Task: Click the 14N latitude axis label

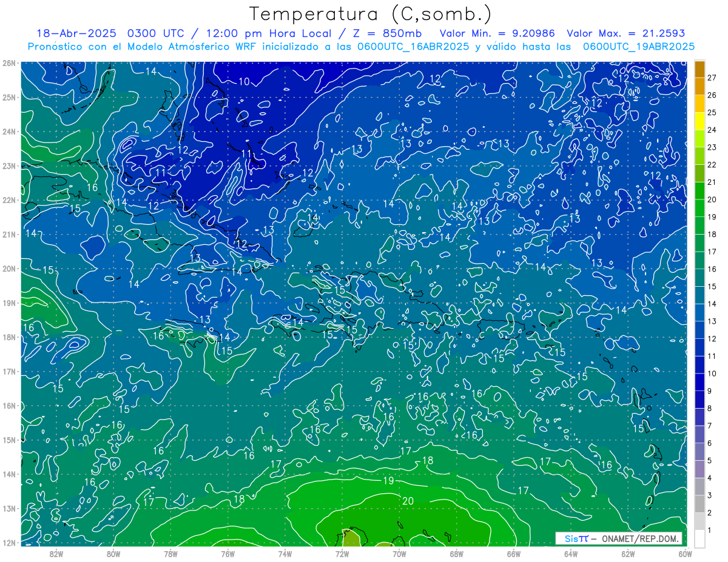Action: click(8, 474)
